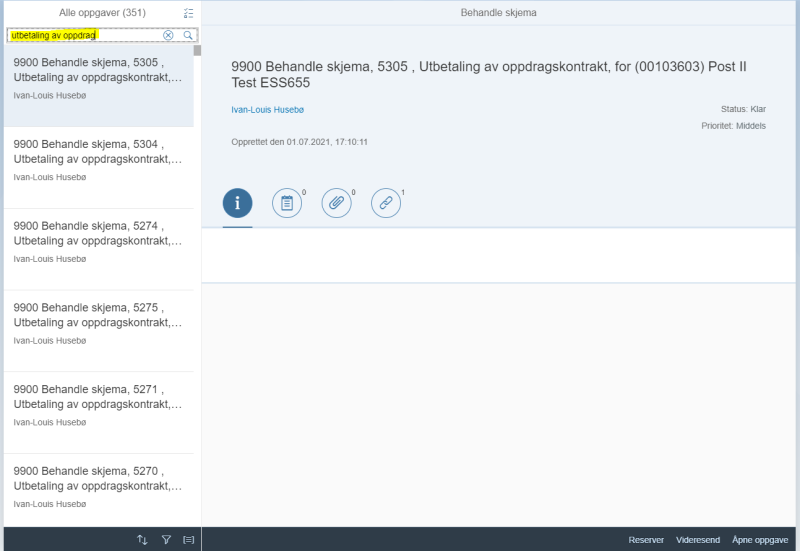Image resolution: width=800 pixels, height=551 pixels.
Task: Click the Åpne oppgave button
Action: [x=760, y=540]
